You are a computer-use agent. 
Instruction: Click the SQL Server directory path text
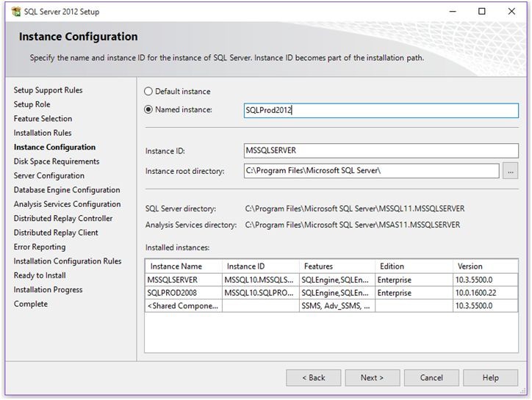click(355, 208)
